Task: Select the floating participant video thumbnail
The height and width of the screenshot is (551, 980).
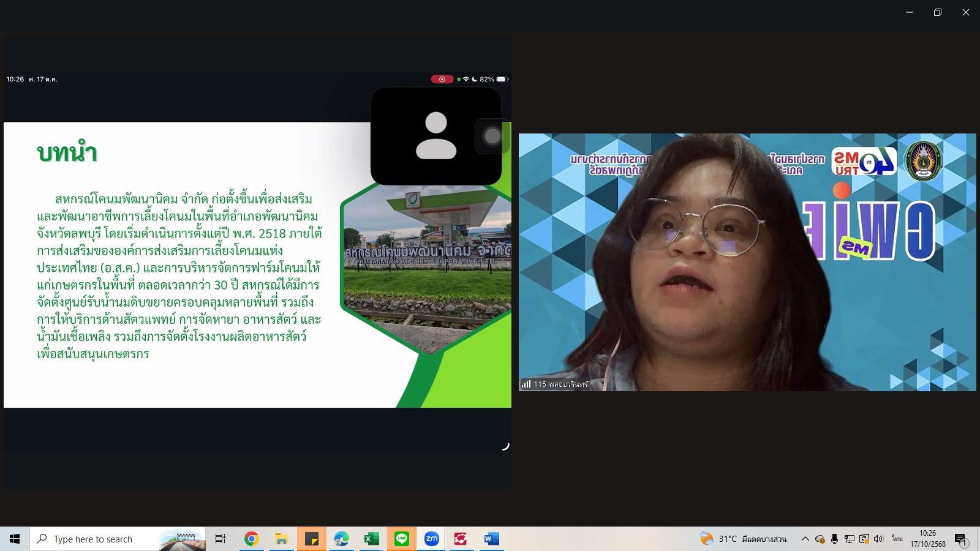Action: (436, 136)
